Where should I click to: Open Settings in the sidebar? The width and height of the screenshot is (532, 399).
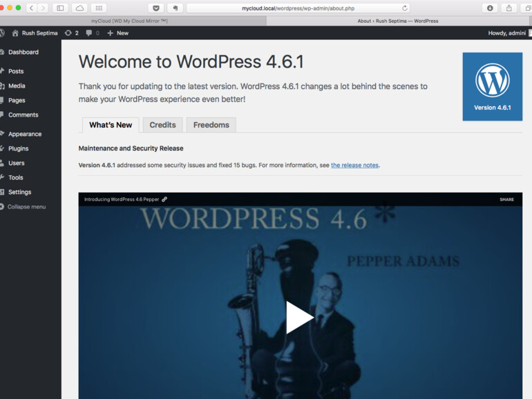point(19,192)
